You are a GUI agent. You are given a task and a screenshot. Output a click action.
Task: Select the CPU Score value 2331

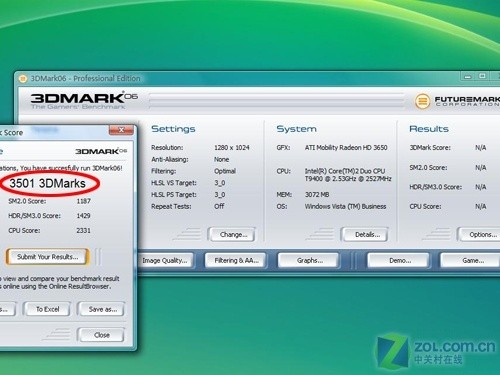[x=83, y=230]
